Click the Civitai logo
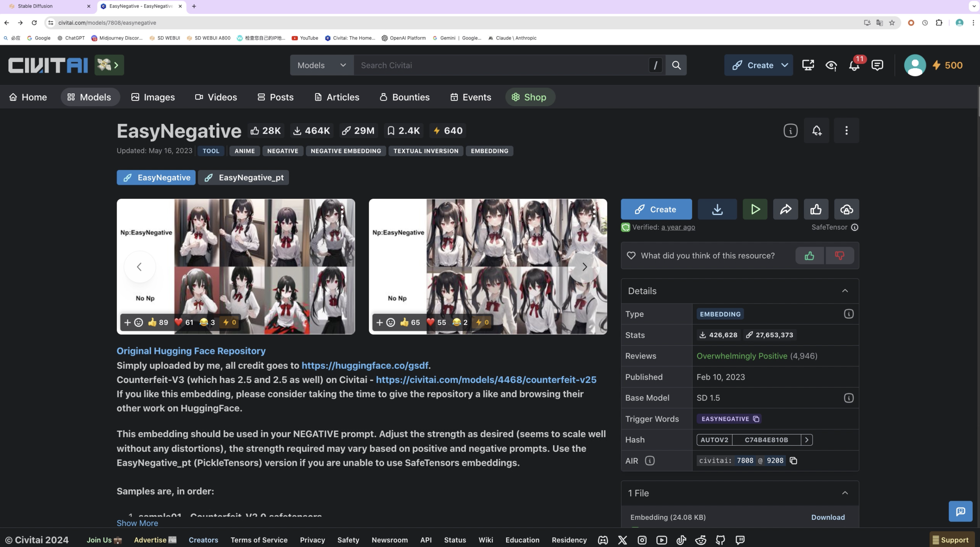The height and width of the screenshot is (547, 980). click(48, 65)
